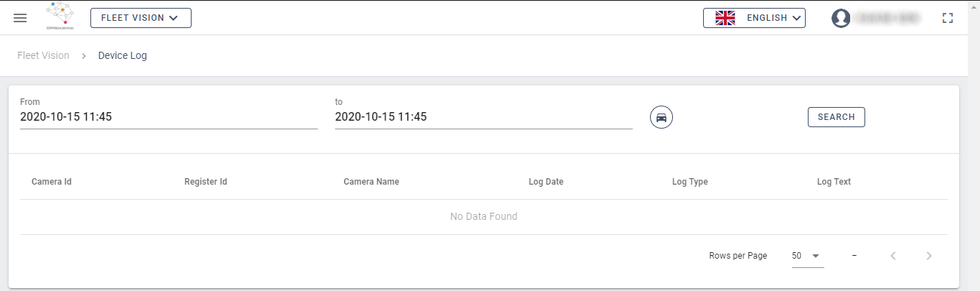Click Device Log breadcrumb item

[123, 55]
